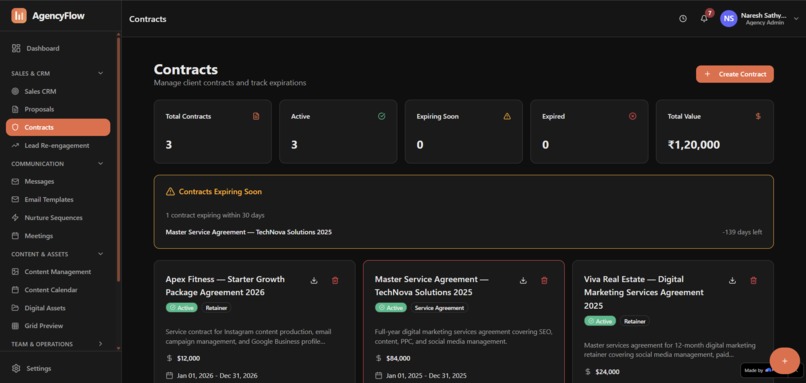This screenshot has height=383, width=806.
Task: Click the Active check-circle icon
Action: (x=381, y=117)
